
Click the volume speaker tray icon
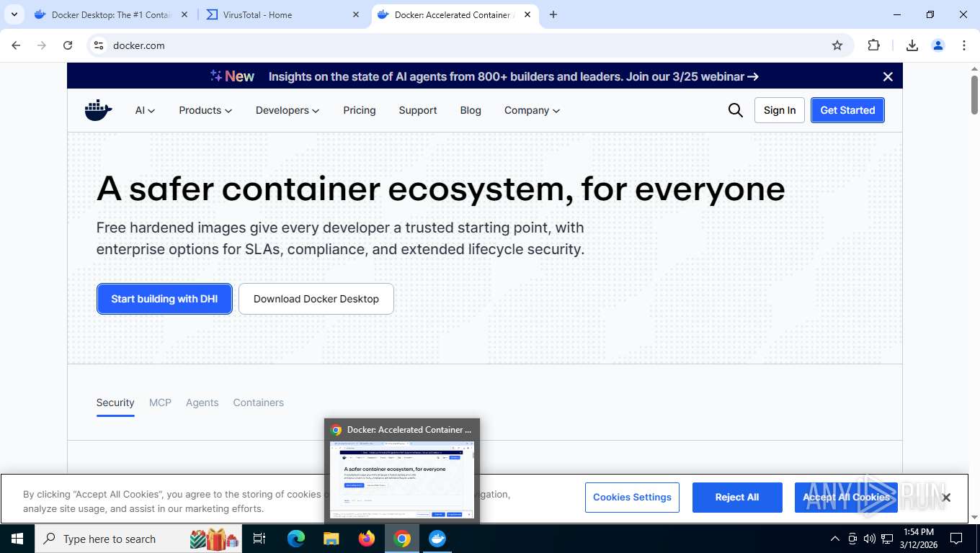coord(869,539)
